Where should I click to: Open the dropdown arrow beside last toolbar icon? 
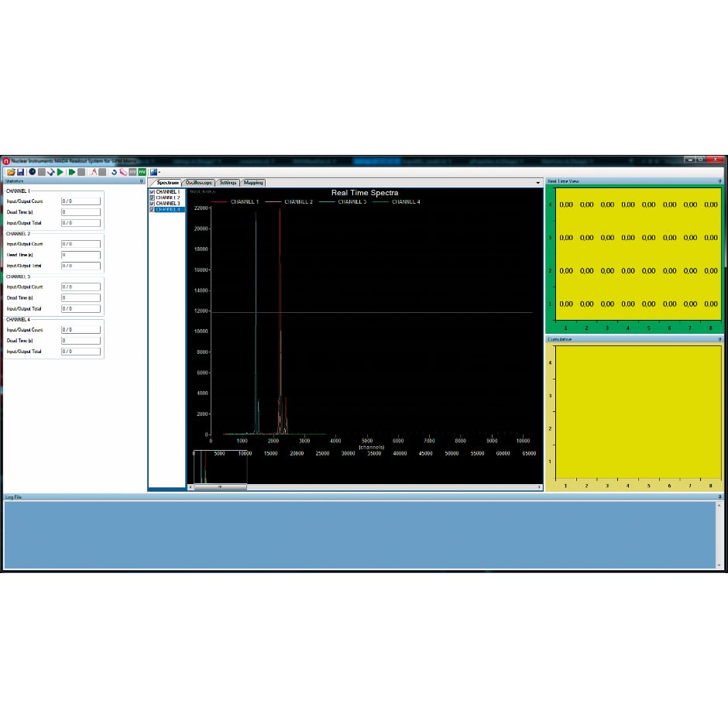(159, 172)
